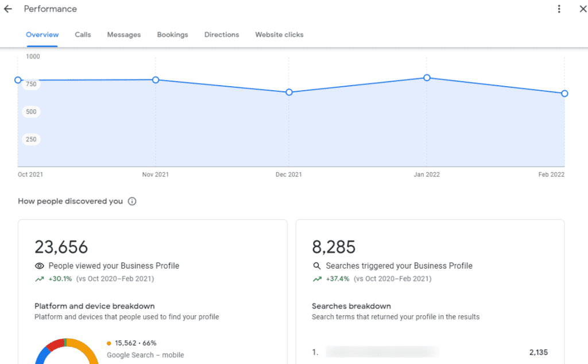The width and height of the screenshot is (588, 364).
Task: Switch to the Directions tab
Action: pyautogui.click(x=222, y=35)
